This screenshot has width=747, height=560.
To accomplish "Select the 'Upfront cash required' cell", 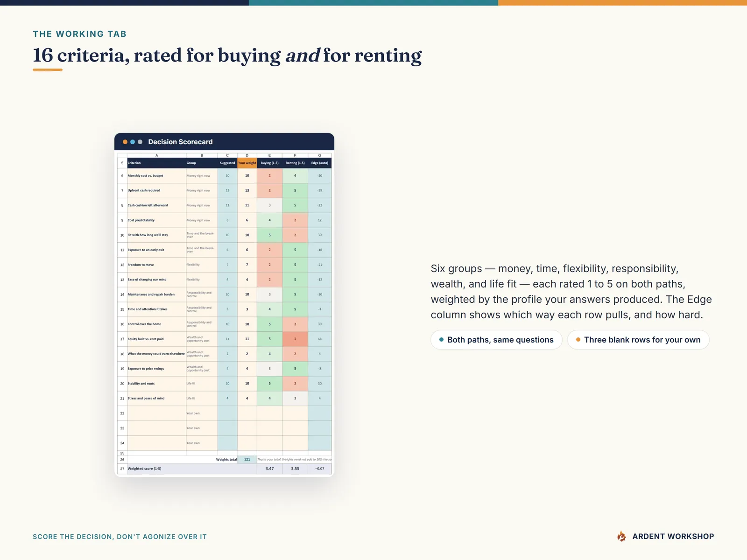I will 156,190.
